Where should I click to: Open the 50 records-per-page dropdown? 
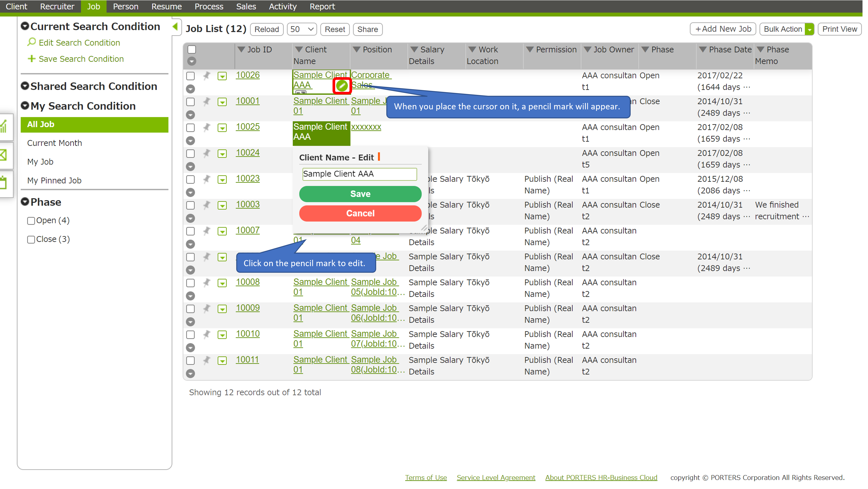point(301,29)
